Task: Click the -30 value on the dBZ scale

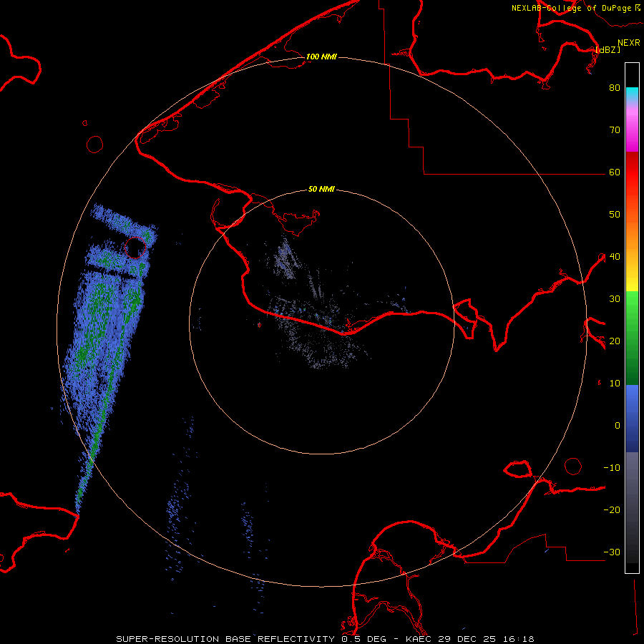Action: [x=612, y=552]
